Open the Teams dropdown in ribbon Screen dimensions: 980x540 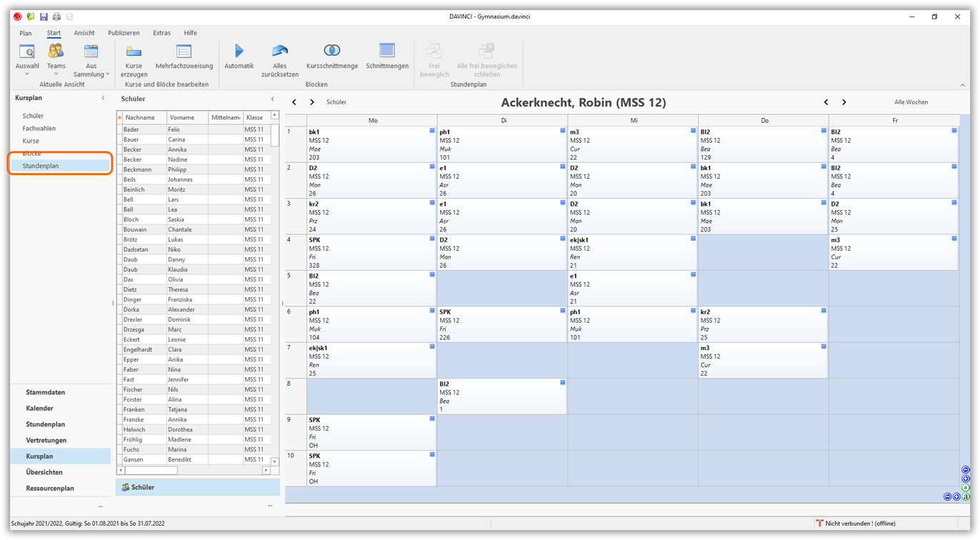click(56, 74)
